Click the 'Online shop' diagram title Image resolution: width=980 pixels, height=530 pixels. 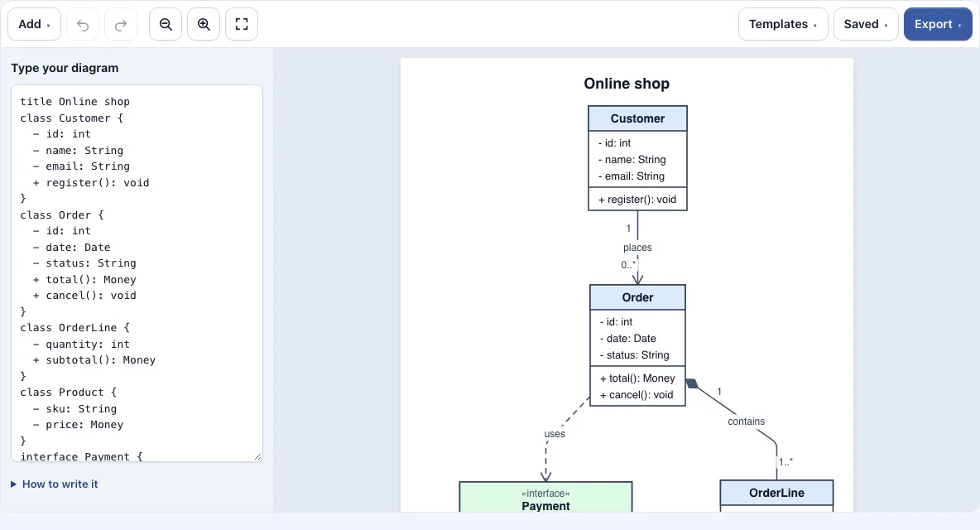(627, 84)
